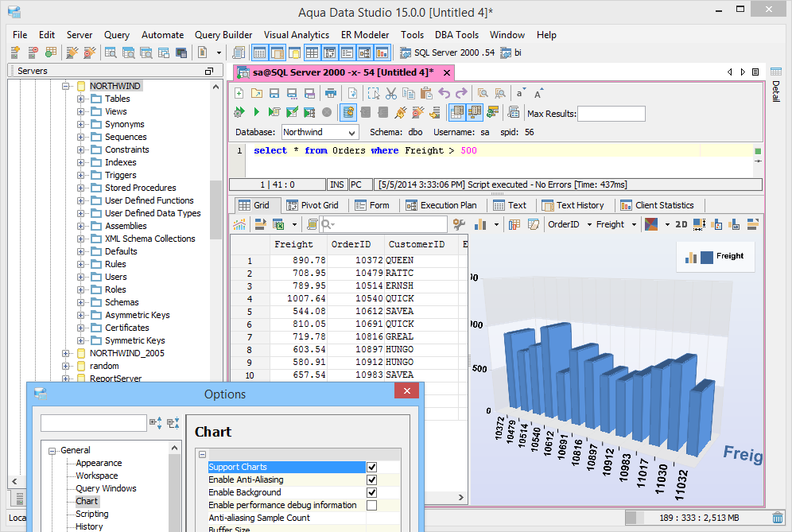Click the Increase font size 'A' icon
This screenshot has width=792, height=532.
[x=538, y=94]
